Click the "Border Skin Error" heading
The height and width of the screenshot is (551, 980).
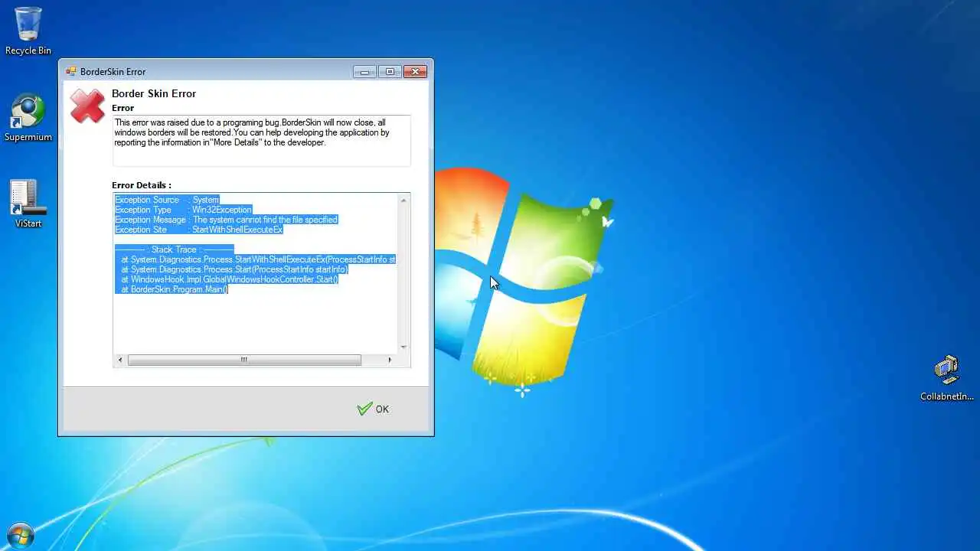tap(154, 93)
